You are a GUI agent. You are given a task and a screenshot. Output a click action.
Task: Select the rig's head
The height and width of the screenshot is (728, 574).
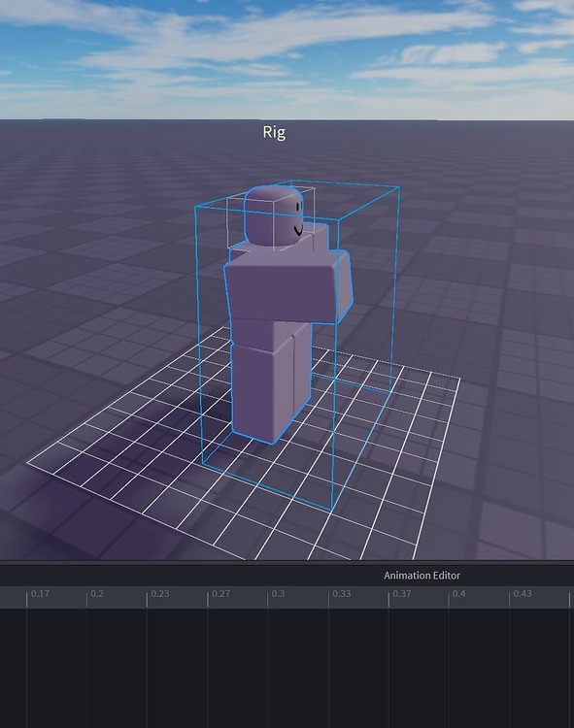click(x=274, y=215)
